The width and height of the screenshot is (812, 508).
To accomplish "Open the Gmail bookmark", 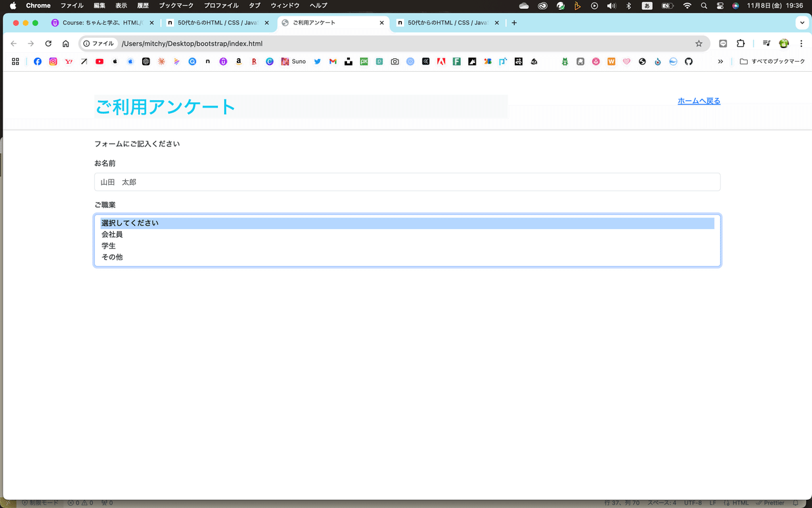I will pos(332,61).
